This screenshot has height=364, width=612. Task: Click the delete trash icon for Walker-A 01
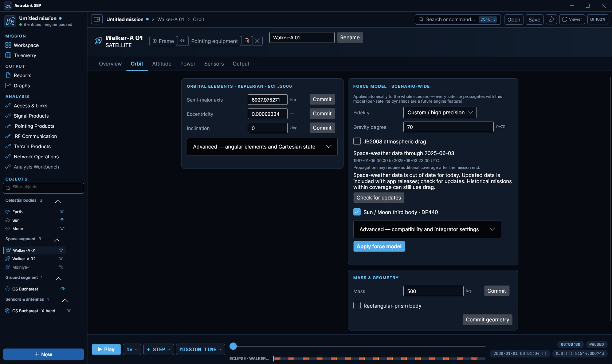(x=247, y=41)
